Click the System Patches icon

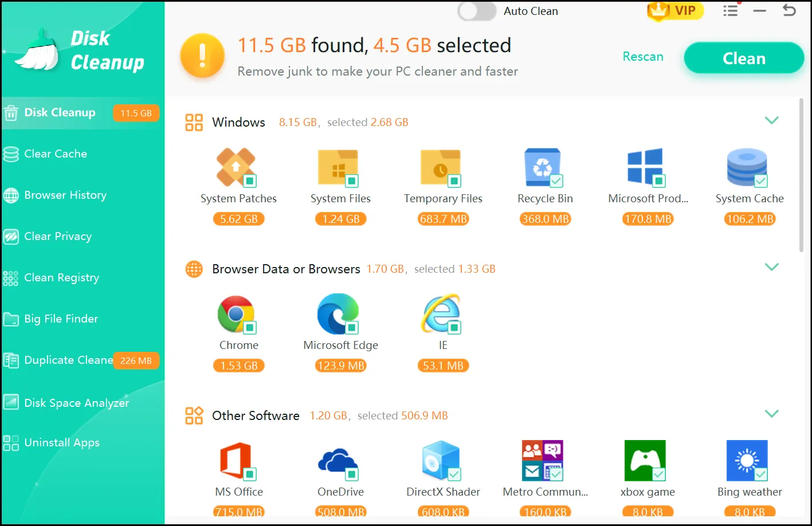236,167
